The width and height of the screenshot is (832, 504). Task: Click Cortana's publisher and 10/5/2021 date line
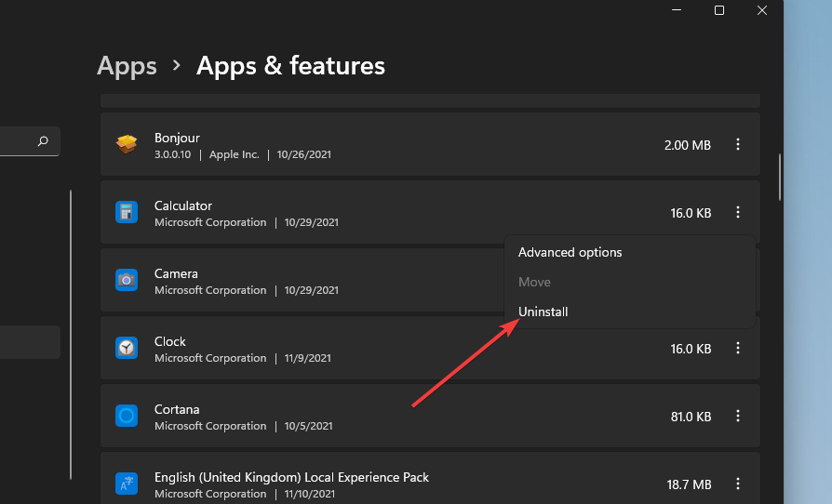244,426
